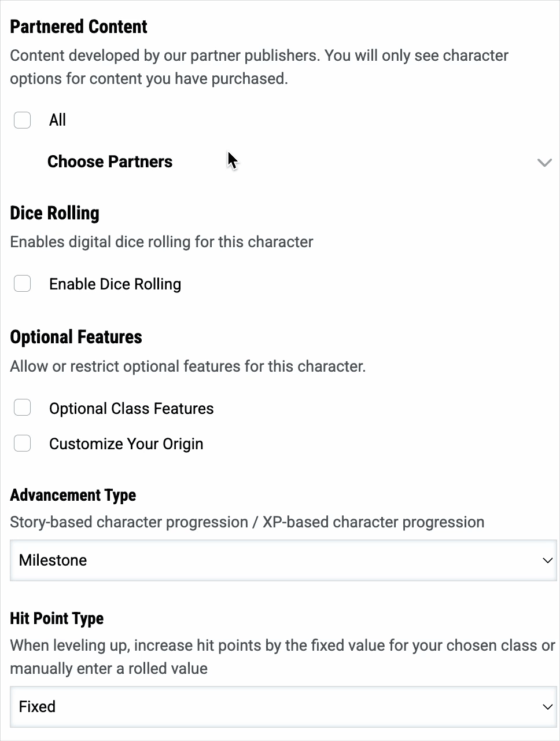Check the All partnered content checkbox
This screenshot has height=741, width=560.
tap(22, 120)
